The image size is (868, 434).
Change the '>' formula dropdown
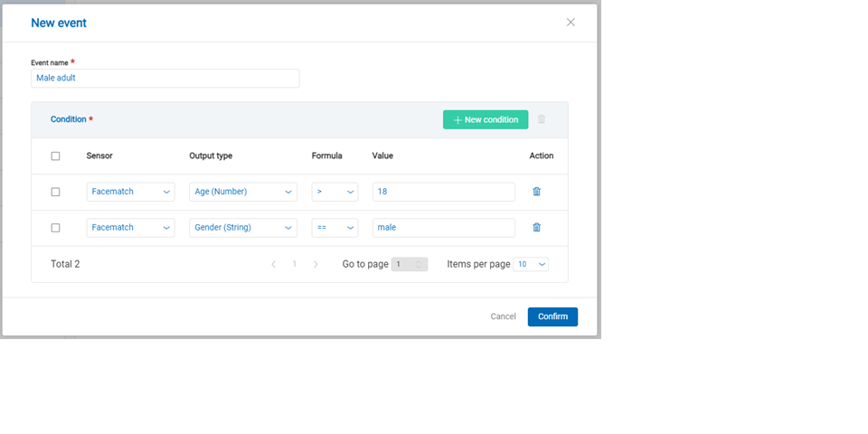point(335,192)
